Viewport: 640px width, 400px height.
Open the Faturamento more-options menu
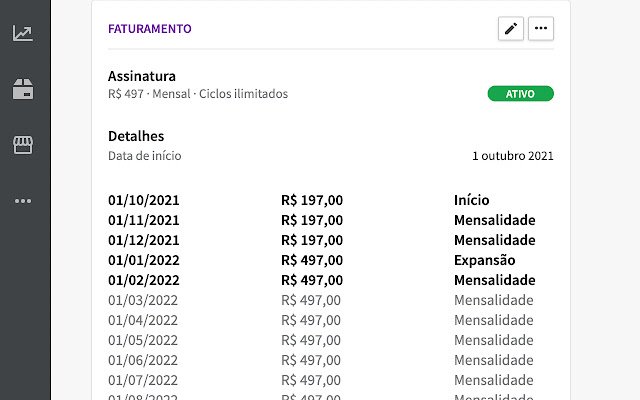tap(541, 29)
